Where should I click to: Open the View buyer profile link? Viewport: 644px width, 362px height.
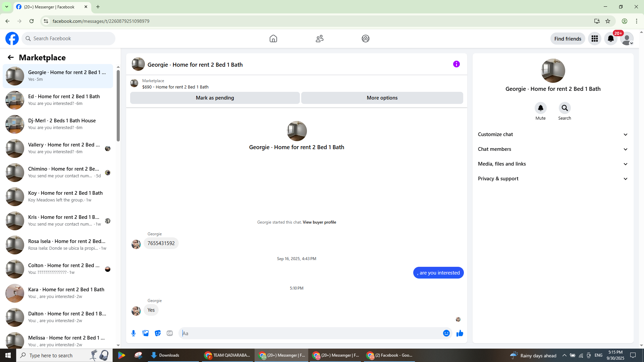click(x=319, y=222)
